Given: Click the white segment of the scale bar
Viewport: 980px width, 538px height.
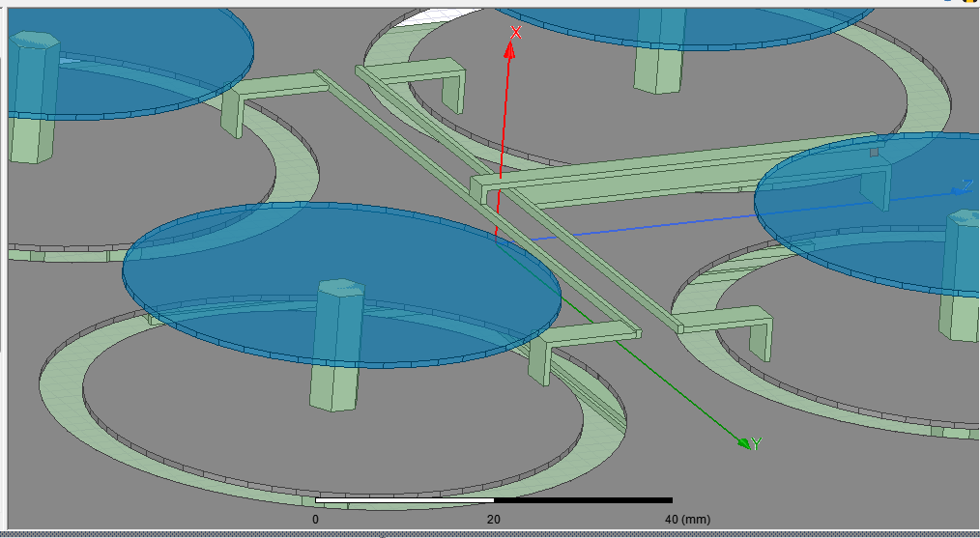Looking at the screenshot, I should click(404, 500).
